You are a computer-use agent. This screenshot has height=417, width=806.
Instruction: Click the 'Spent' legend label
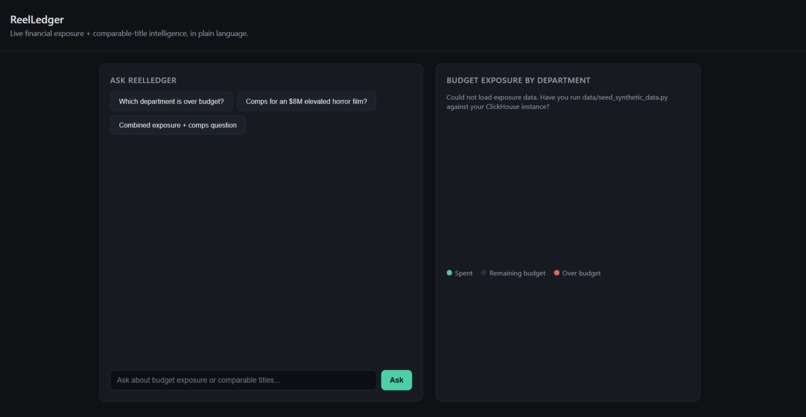pyautogui.click(x=464, y=274)
